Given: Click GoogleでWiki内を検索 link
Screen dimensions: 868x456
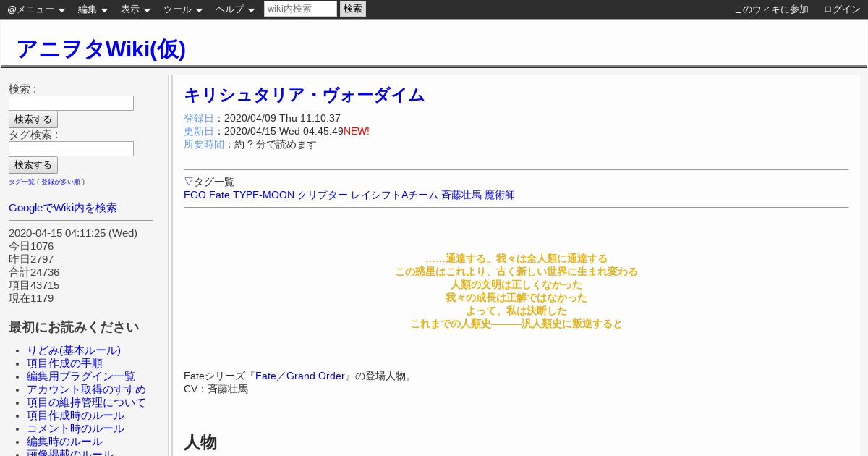Looking at the screenshot, I should (x=63, y=208).
